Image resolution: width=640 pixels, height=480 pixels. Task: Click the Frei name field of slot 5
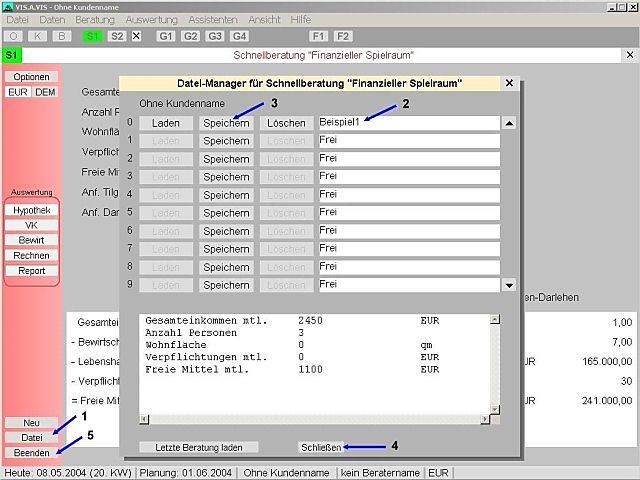pyautogui.click(x=409, y=213)
